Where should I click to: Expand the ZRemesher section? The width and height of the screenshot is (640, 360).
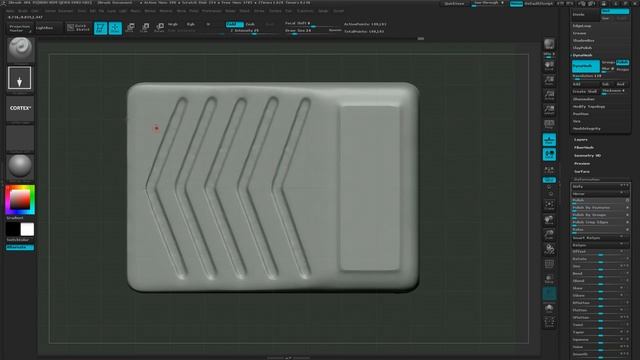pos(584,99)
